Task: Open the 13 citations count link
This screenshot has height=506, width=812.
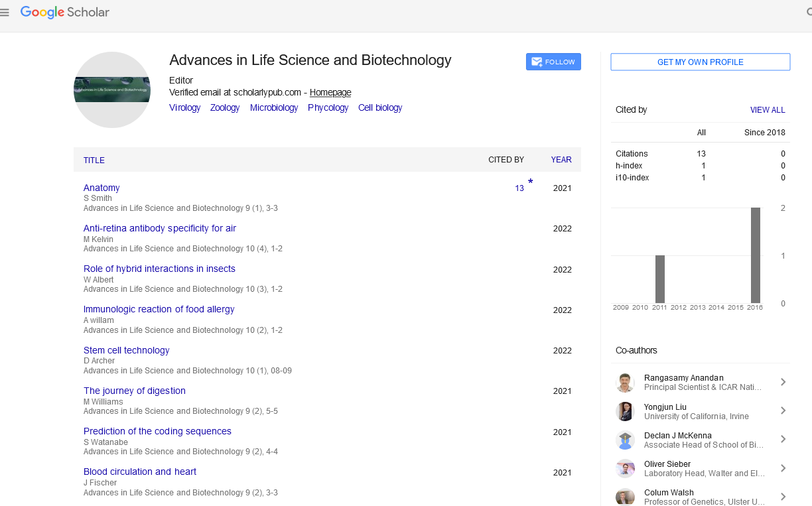Action: (x=519, y=188)
